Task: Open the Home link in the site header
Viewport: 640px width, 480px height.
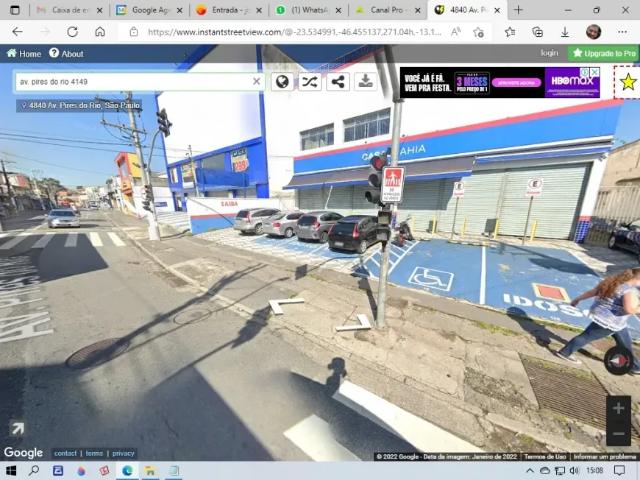Action: (24, 53)
